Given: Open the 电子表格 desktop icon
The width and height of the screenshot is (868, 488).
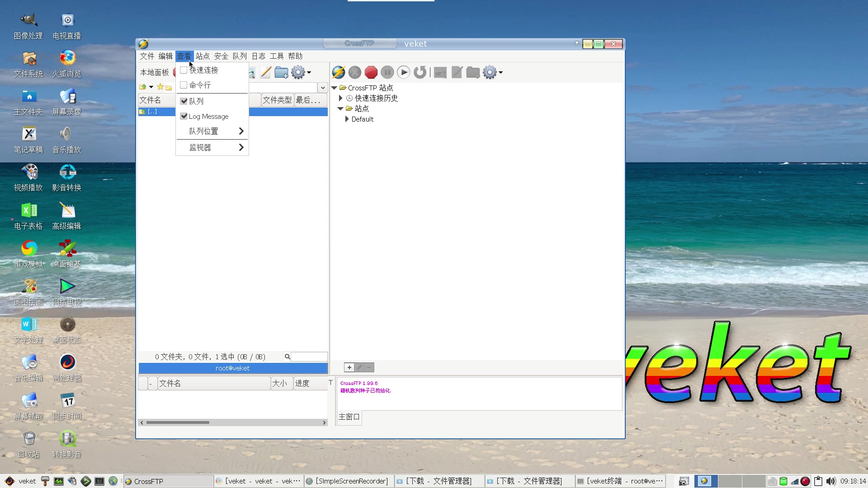Looking at the screenshot, I should (28, 216).
